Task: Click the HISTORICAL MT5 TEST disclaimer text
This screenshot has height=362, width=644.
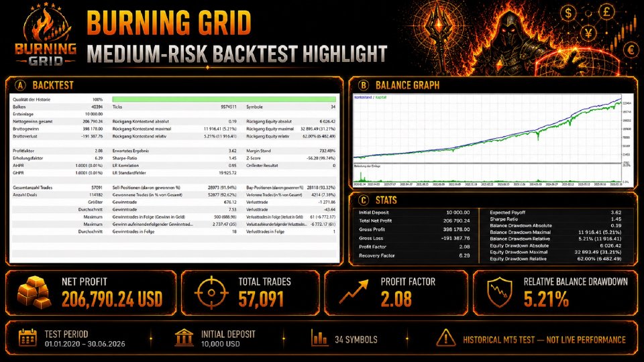Action: (x=544, y=340)
